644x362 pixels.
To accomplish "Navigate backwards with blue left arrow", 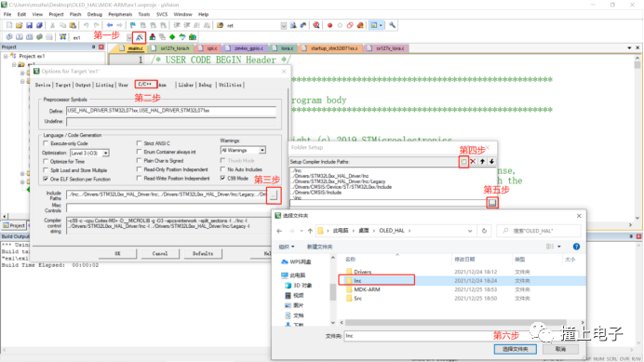I will pos(110,25).
